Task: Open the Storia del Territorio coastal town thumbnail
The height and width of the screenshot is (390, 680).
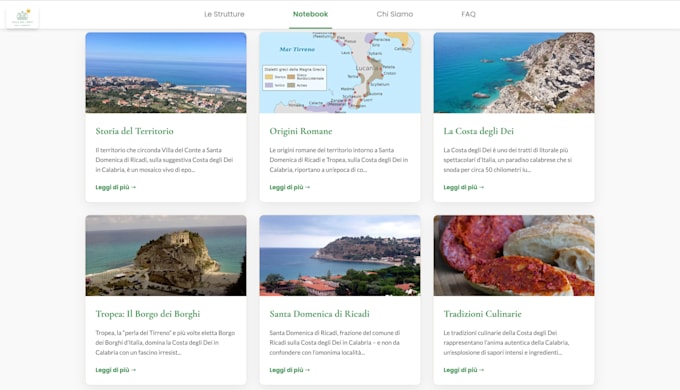Action: coord(166,72)
